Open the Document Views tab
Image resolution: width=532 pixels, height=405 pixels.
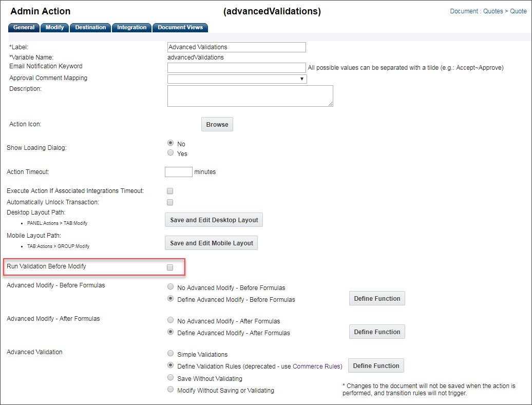[x=180, y=28]
